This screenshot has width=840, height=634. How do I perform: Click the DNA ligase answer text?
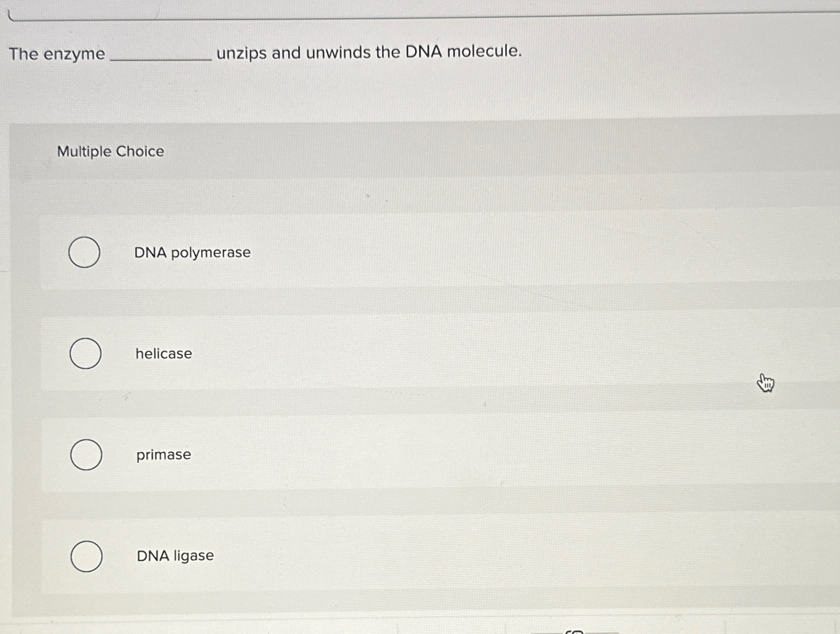point(174,555)
